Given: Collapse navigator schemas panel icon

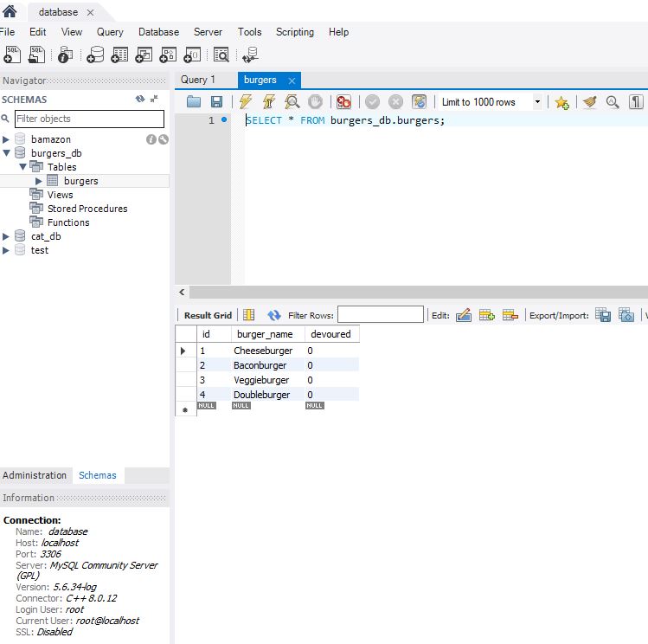Looking at the screenshot, I should coord(154,99).
